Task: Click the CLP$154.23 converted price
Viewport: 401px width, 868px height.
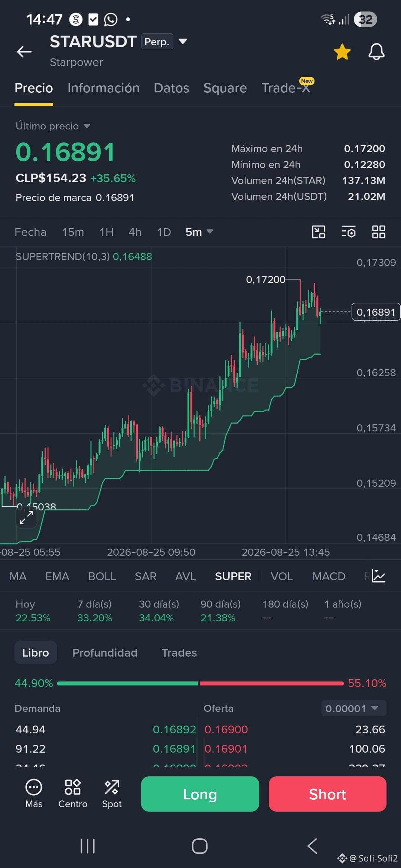Action: pyautogui.click(x=51, y=178)
